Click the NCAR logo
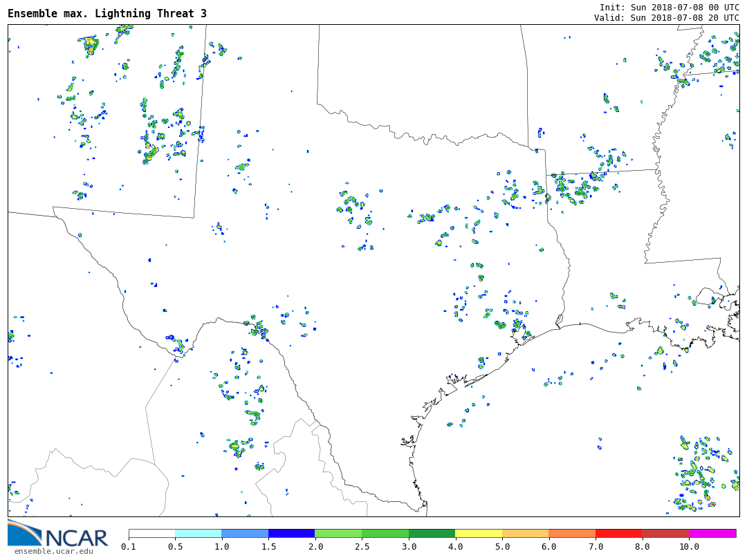This screenshot has width=747, height=560. pos(58,533)
